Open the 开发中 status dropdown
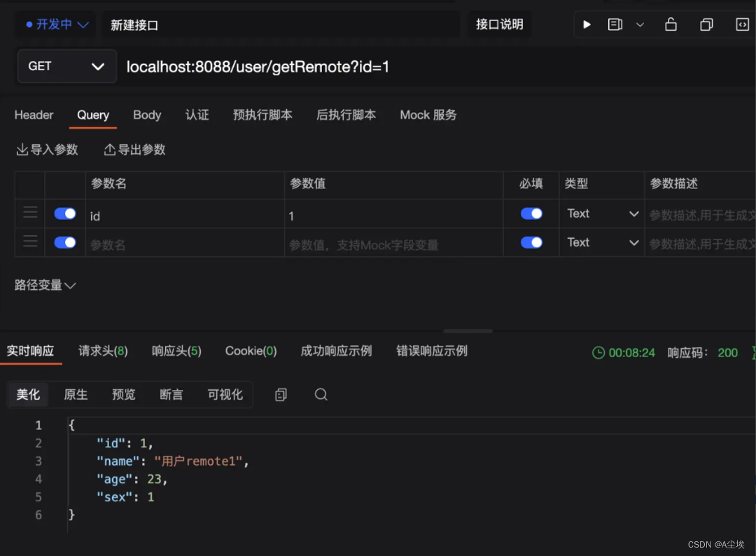This screenshot has width=756, height=556. pos(55,24)
